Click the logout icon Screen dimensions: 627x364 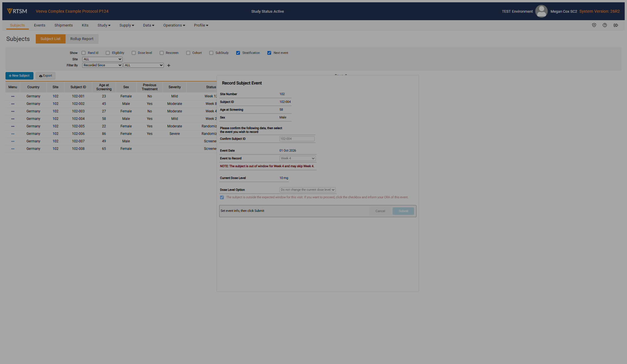[615, 25]
